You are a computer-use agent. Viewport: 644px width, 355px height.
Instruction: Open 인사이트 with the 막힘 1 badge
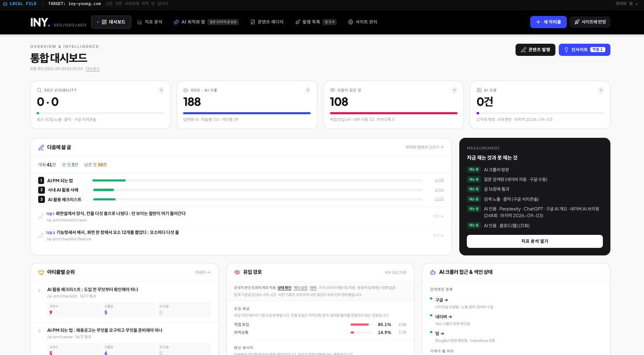tap(584, 50)
